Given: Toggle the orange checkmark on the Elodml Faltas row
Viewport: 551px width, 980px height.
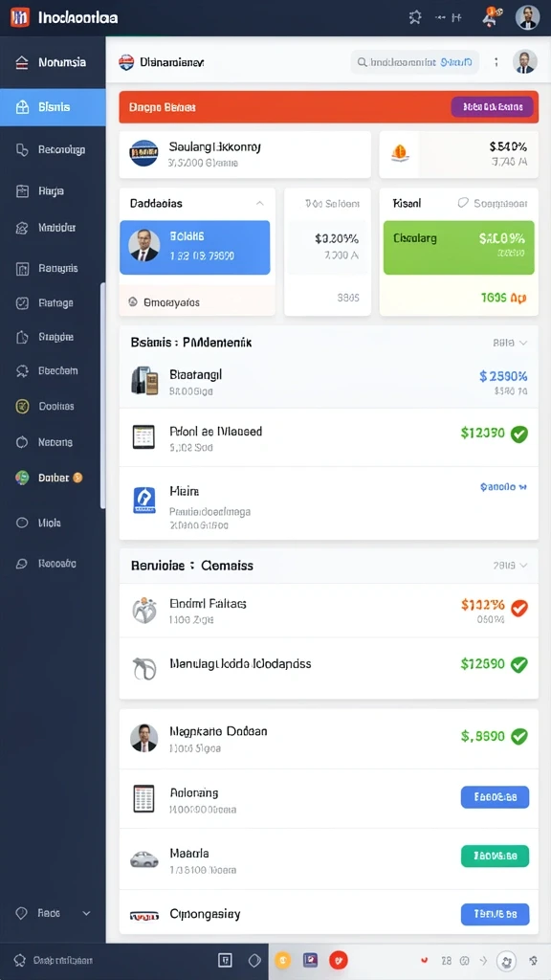Looking at the screenshot, I should point(519,608).
